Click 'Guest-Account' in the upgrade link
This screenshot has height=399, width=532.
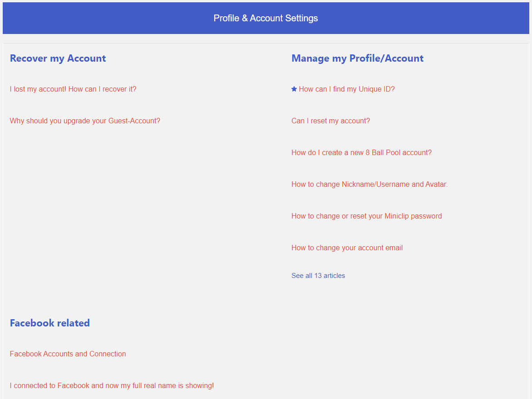pos(134,121)
